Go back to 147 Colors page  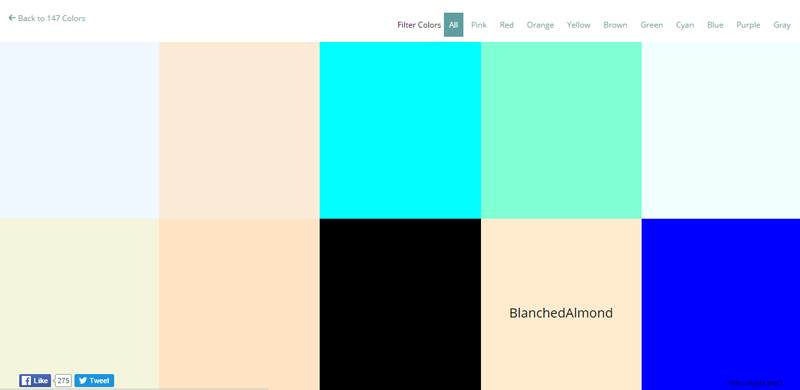[x=46, y=18]
